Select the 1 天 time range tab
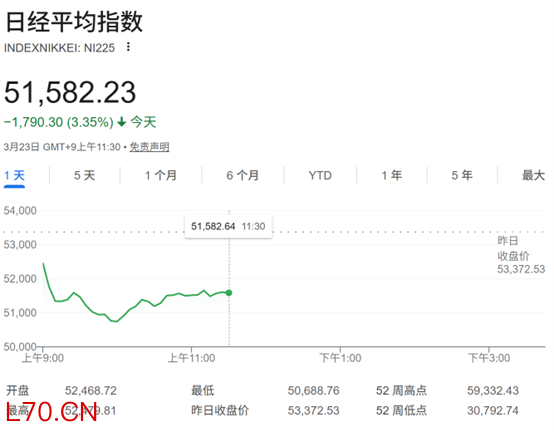This screenshot has height=432, width=554. [14, 175]
